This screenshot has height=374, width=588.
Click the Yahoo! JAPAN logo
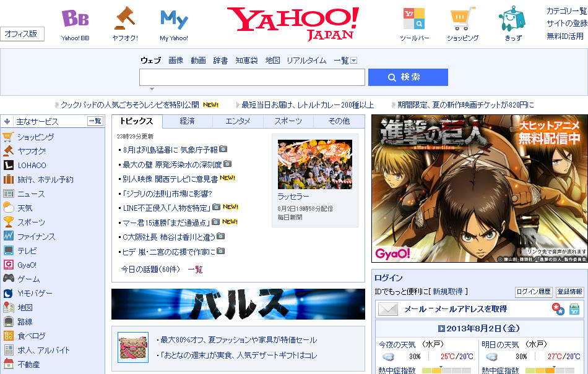293,23
